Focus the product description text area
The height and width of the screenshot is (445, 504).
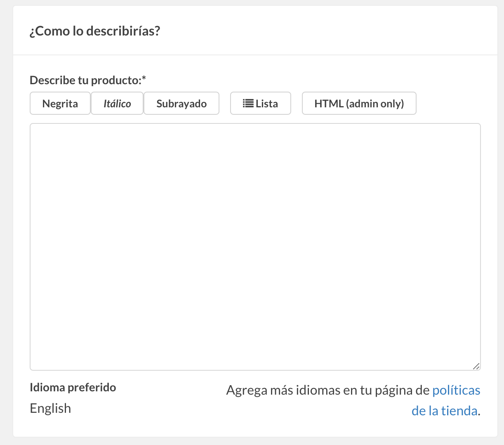point(255,246)
